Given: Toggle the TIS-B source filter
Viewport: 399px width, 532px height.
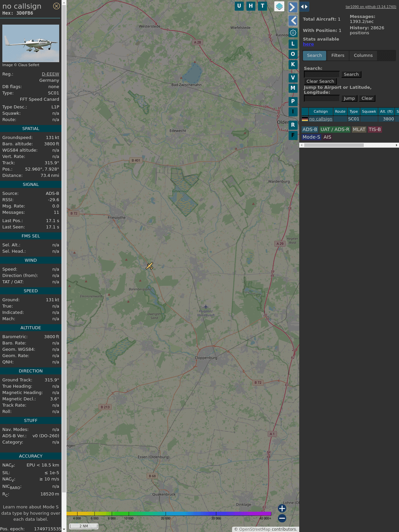Looking at the screenshot, I should point(374,129).
